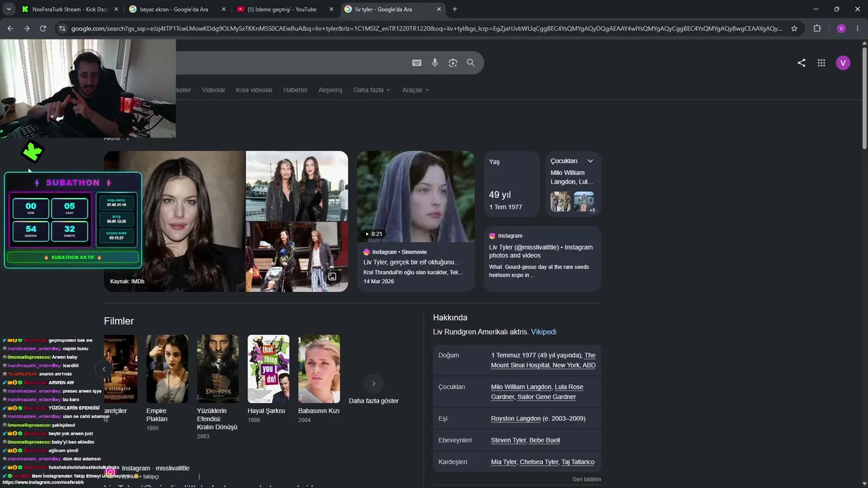Click Geri bildirim feedback link
Screen dimensions: 868x488
point(587,479)
